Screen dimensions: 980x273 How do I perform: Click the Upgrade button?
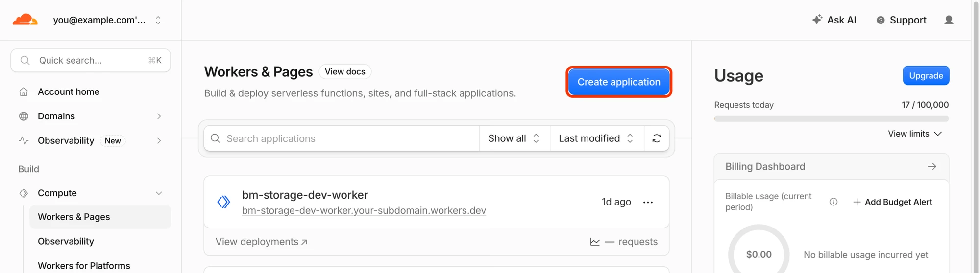(926, 75)
